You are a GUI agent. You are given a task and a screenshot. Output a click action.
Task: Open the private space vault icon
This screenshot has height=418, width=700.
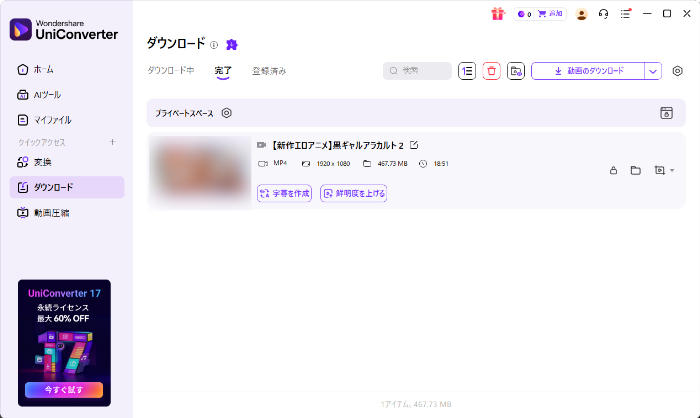pyautogui.click(x=667, y=113)
